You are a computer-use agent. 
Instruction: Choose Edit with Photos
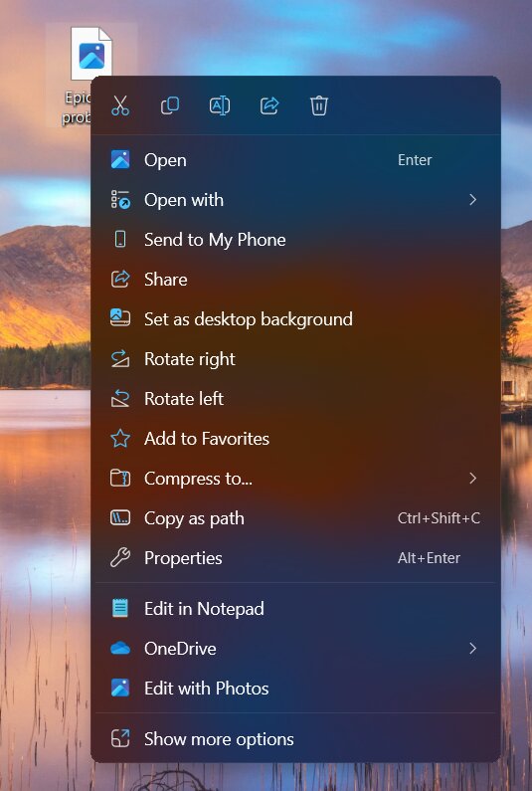pos(295,689)
